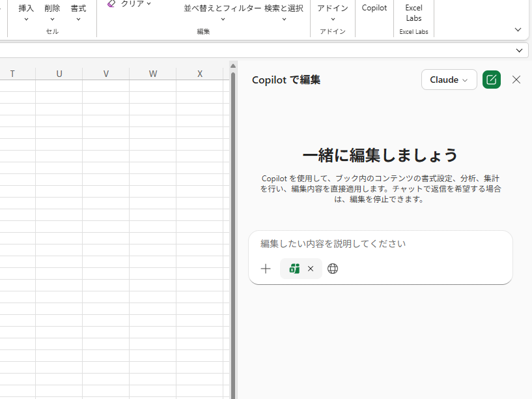Remove the attached workbook chip with X
The width and height of the screenshot is (532, 399).
311,269
